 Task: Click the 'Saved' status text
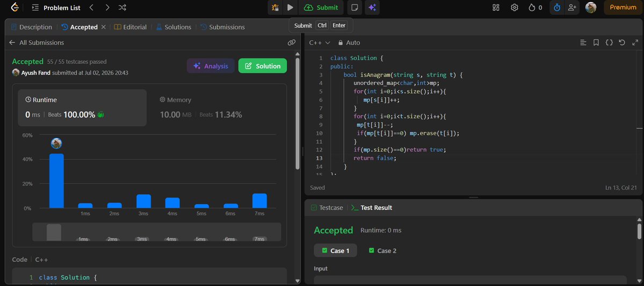[x=317, y=187]
